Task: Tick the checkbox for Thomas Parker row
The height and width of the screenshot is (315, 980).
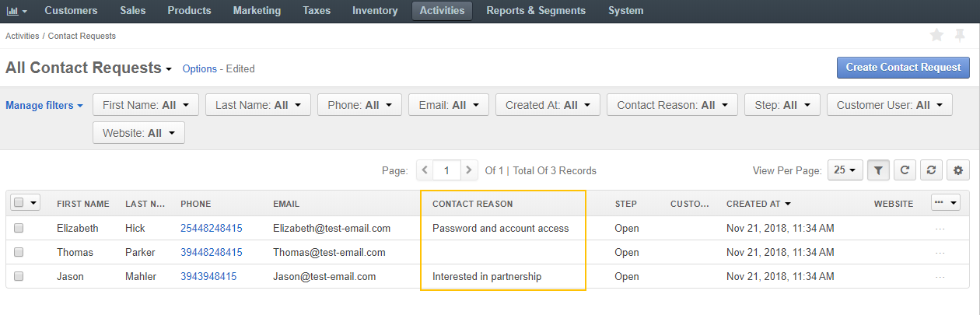Action: [19, 252]
